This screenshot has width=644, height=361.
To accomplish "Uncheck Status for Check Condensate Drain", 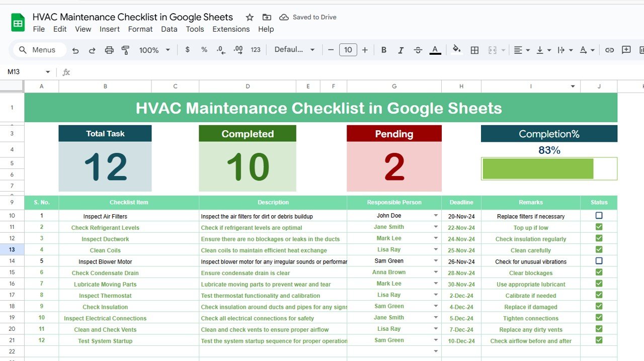I will pos(599,272).
